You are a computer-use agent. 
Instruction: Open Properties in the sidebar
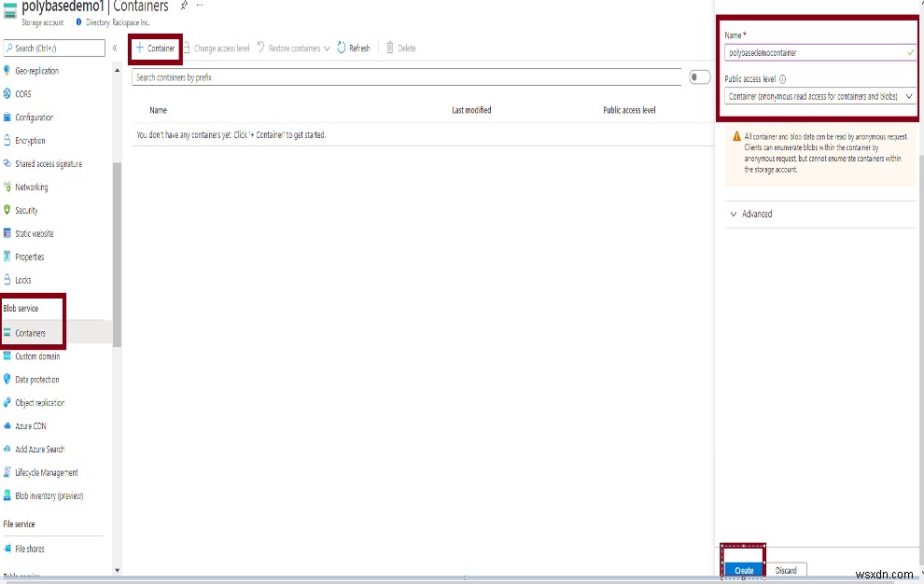[x=30, y=257]
